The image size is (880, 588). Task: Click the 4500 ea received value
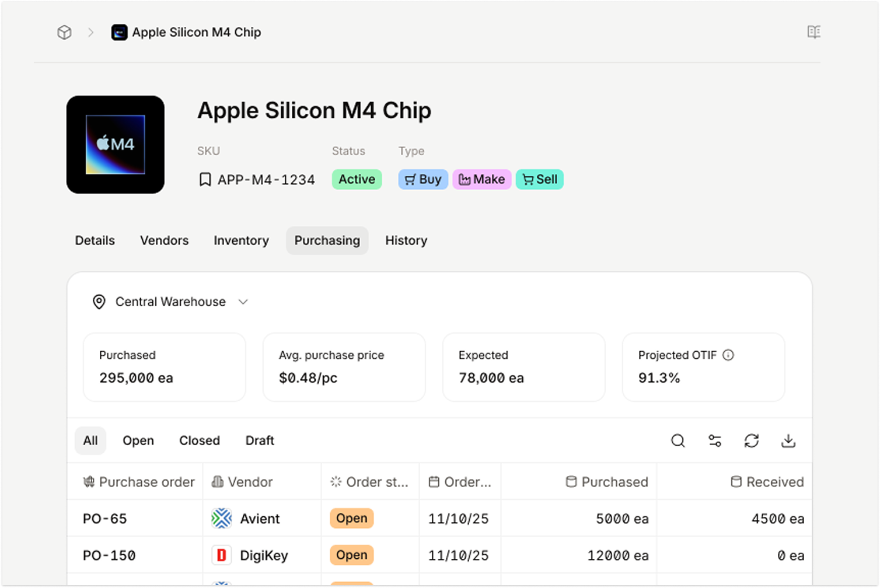pyautogui.click(x=778, y=519)
